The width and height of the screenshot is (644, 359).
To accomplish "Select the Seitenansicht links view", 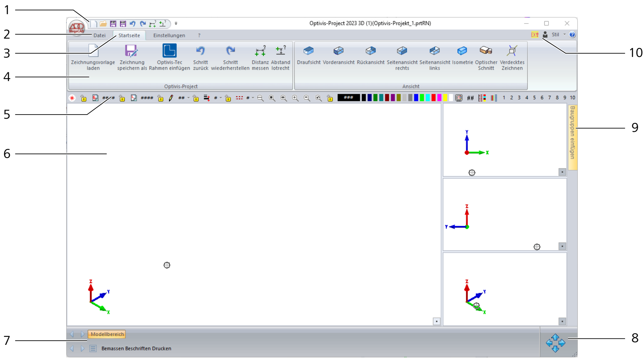I will [434, 57].
